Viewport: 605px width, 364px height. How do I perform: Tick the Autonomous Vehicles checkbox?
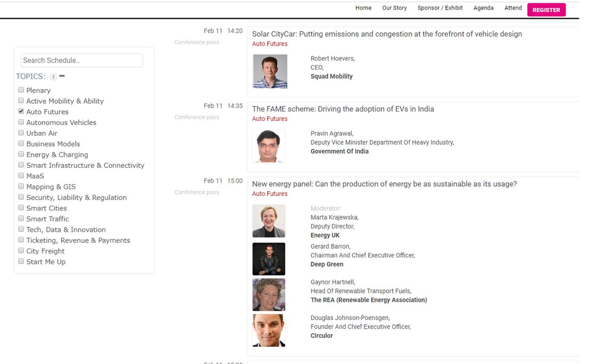click(21, 122)
